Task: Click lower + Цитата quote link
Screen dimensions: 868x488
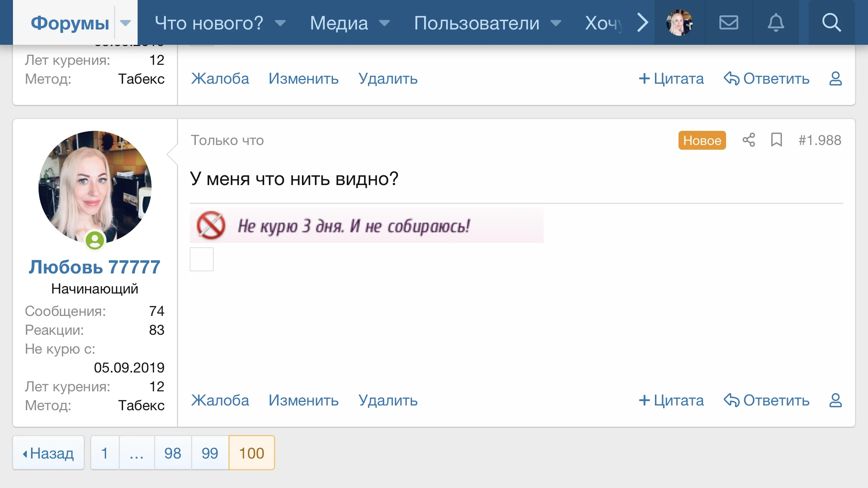Action: pos(671,400)
